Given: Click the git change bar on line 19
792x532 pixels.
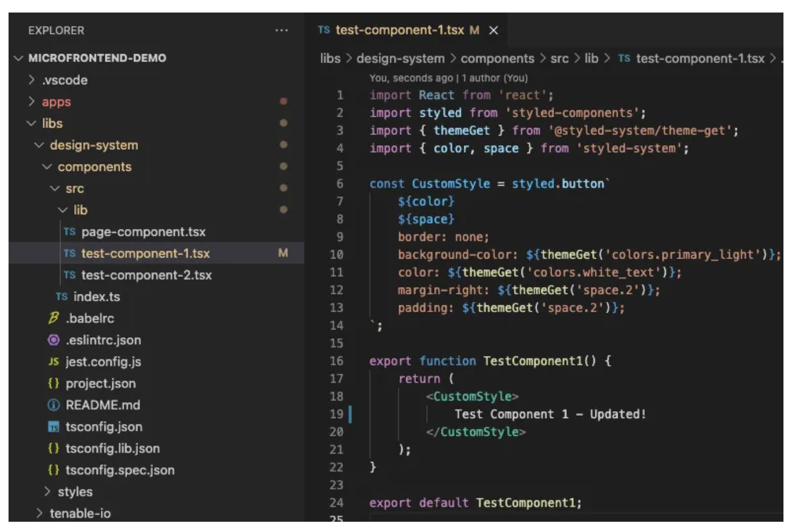Looking at the screenshot, I should (x=350, y=414).
